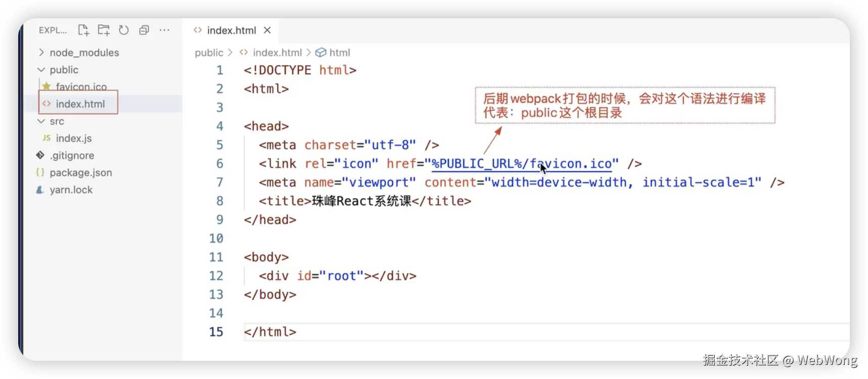Screen dimensions: 868x379
Task: Click the JS icon beside index.js
Action: click(x=47, y=138)
